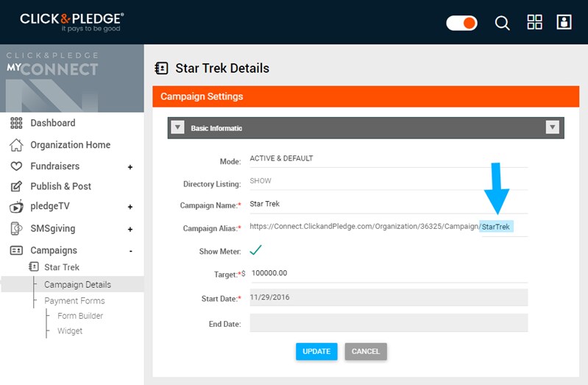Screen dimensions: 588x385
Task: Click the Mode value ACTIVE & DEFAULT
Action: tap(281, 158)
